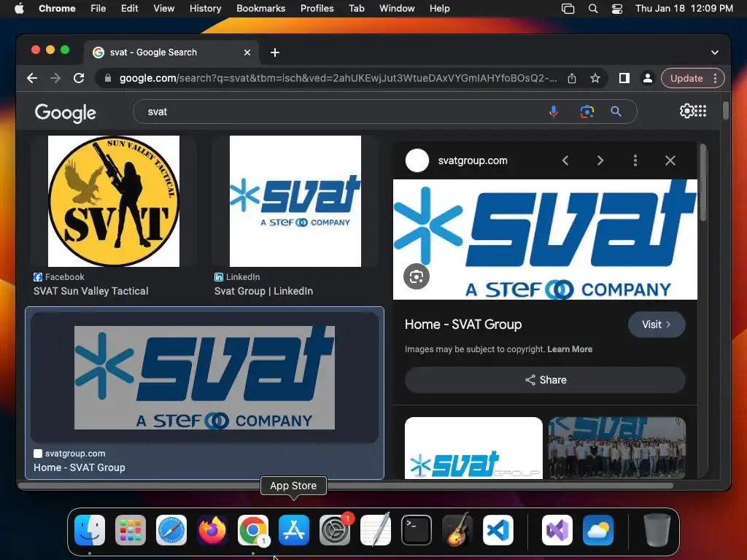This screenshot has width=747, height=560.
Task: Open SVAT Sun Valley Tactical thumbnail
Action: point(114,201)
